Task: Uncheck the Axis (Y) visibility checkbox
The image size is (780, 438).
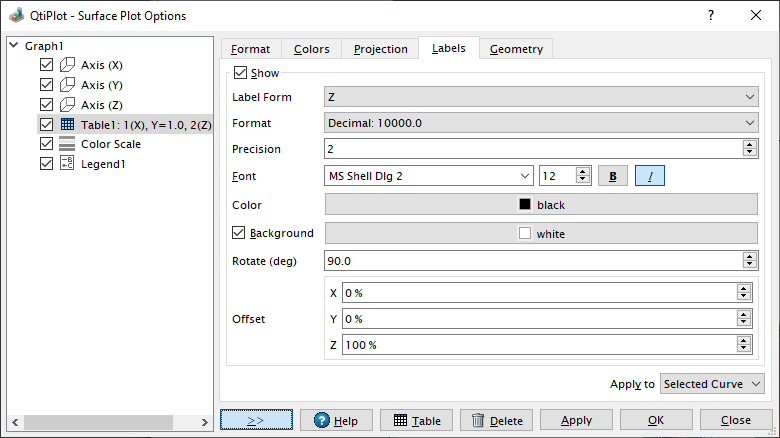Action: click(46, 85)
